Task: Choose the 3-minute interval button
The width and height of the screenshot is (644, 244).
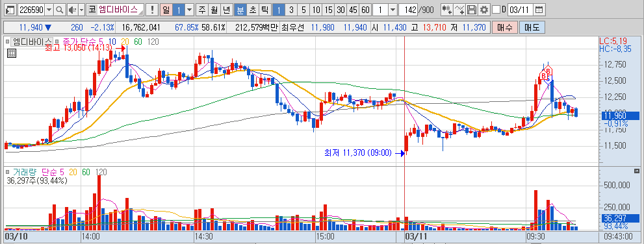Action: [x=291, y=10]
